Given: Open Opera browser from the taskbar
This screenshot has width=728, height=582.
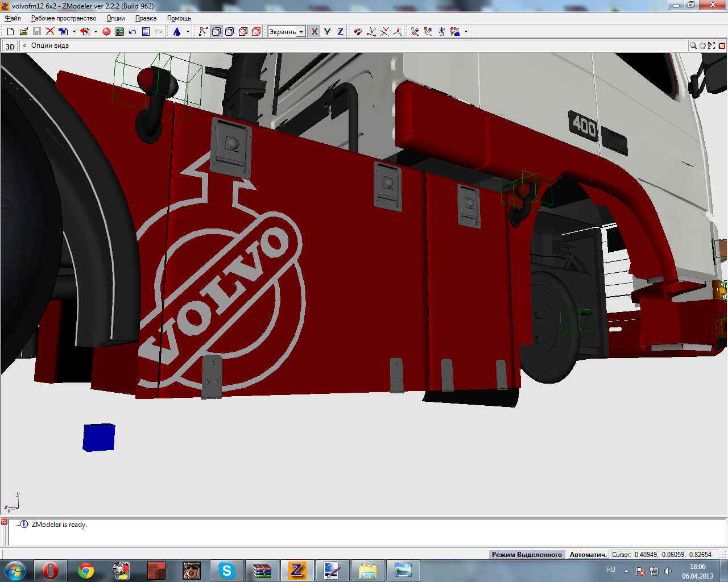Looking at the screenshot, I should 51,570.
